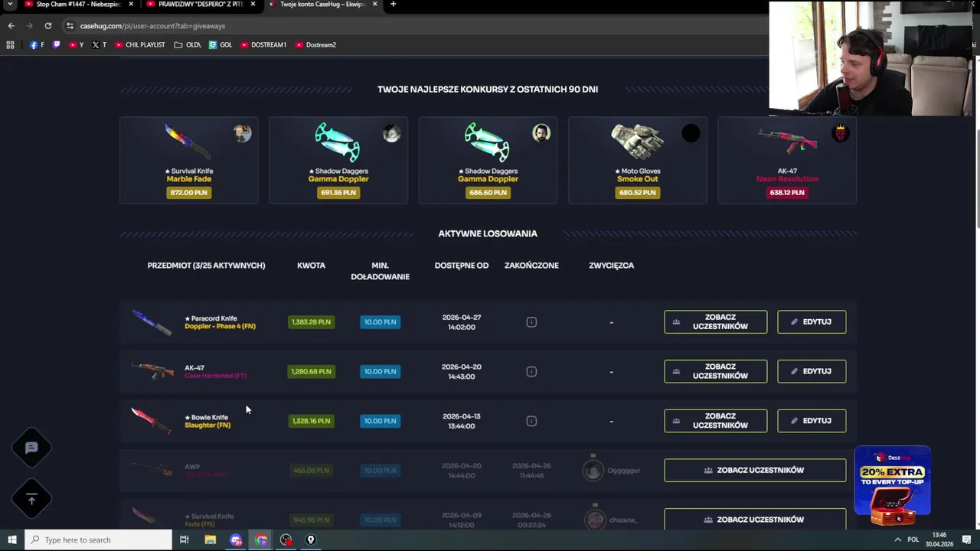Click the 1,383.28 PLN amount badge

311,322
